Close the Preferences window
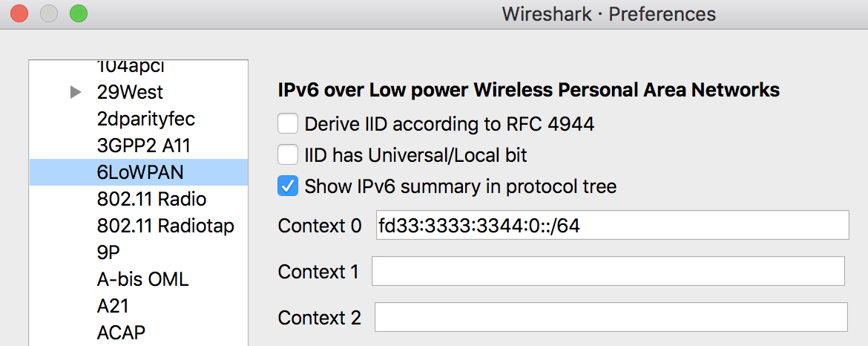Viewport: 868px width, 346px height. [19, 13]
